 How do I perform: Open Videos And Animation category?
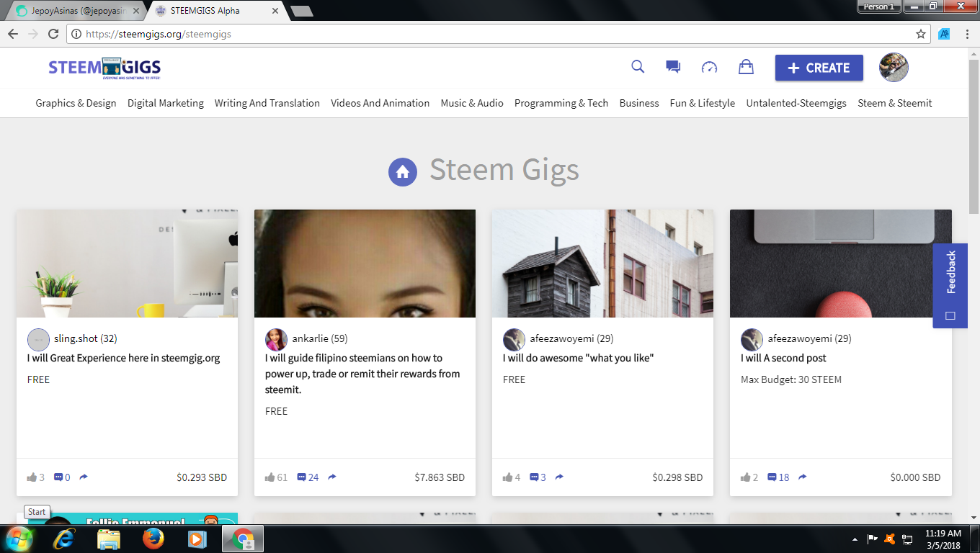[x=380, y=103]
